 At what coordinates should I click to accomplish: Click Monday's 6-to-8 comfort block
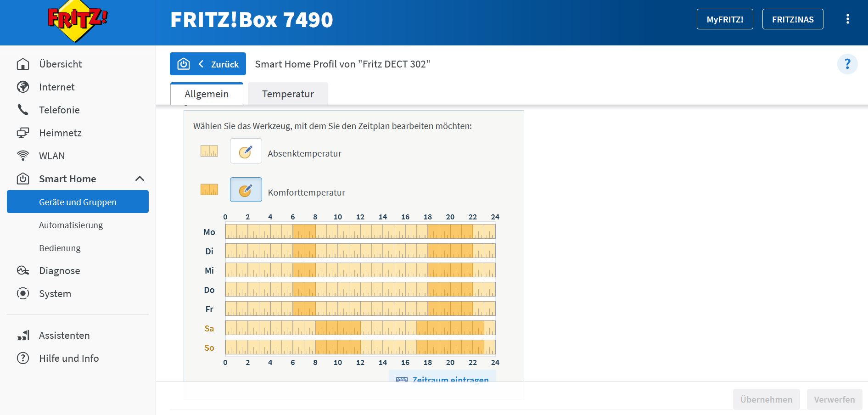coord(304,231)
